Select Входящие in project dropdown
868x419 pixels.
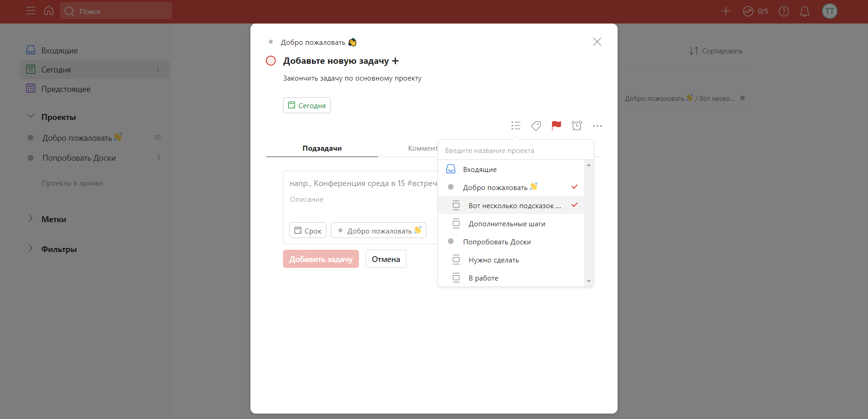click(511, 169)
